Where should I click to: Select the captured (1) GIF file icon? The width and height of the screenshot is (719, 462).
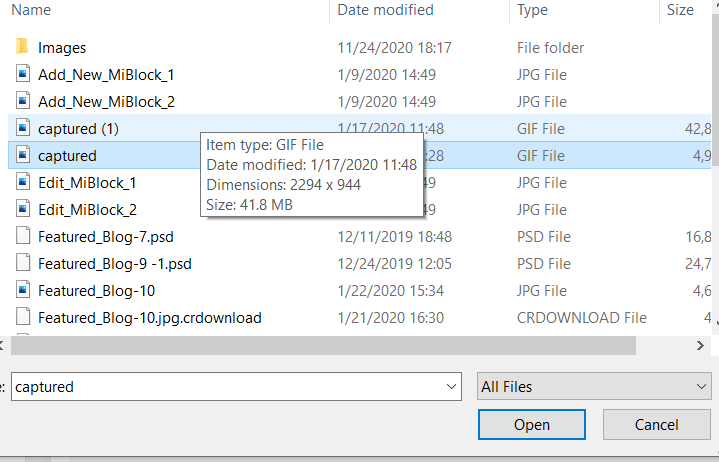[x=23, y=128]
